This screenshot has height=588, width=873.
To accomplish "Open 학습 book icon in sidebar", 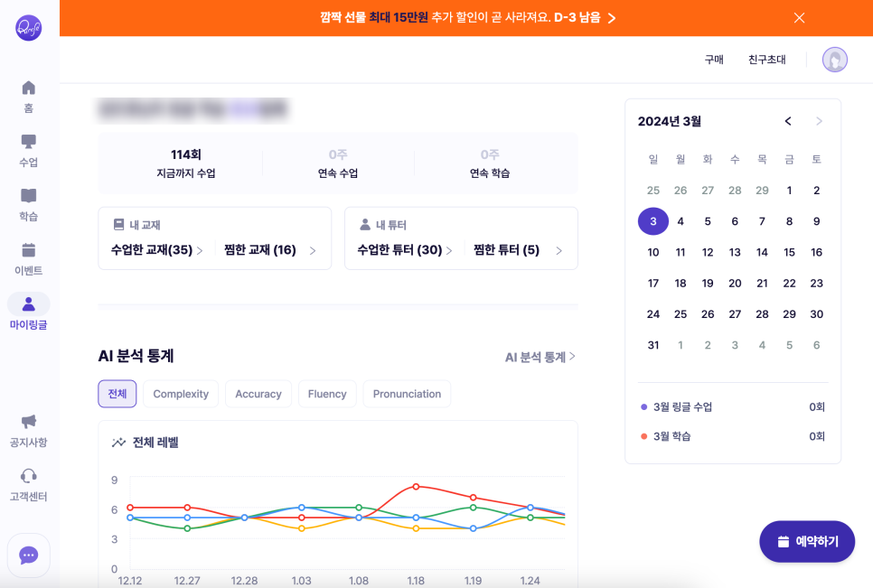I will pyautogui.click(x=28, y=196).
